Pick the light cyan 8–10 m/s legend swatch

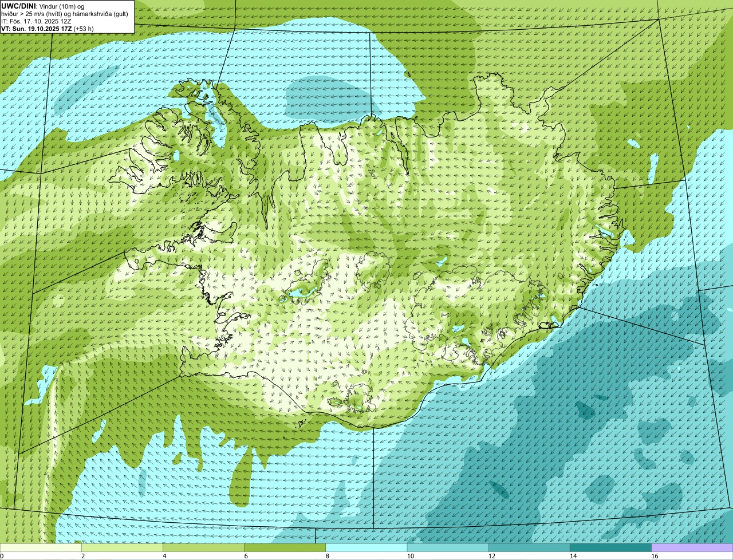(x=366, y=547)
